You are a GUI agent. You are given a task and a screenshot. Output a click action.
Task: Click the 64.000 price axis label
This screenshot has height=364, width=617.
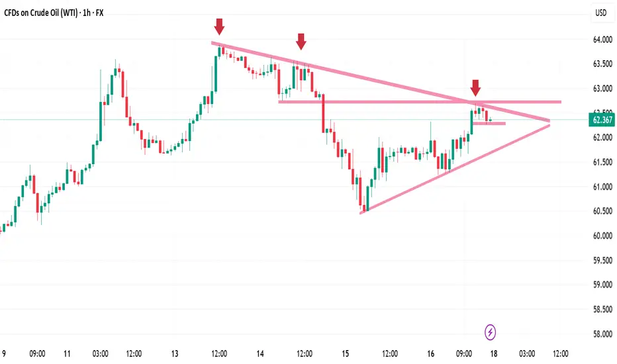click(603, 39)
